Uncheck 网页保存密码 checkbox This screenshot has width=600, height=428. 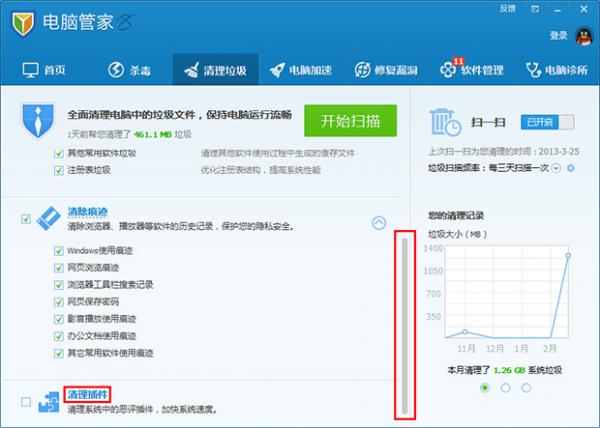pyautogui.click(x=59, y=303)
